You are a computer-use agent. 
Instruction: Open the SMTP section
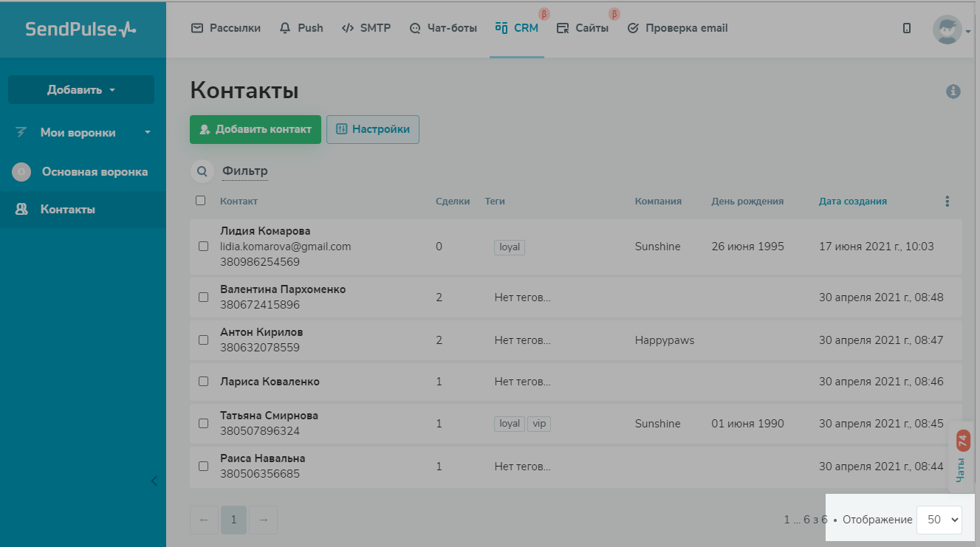[366, 28]
